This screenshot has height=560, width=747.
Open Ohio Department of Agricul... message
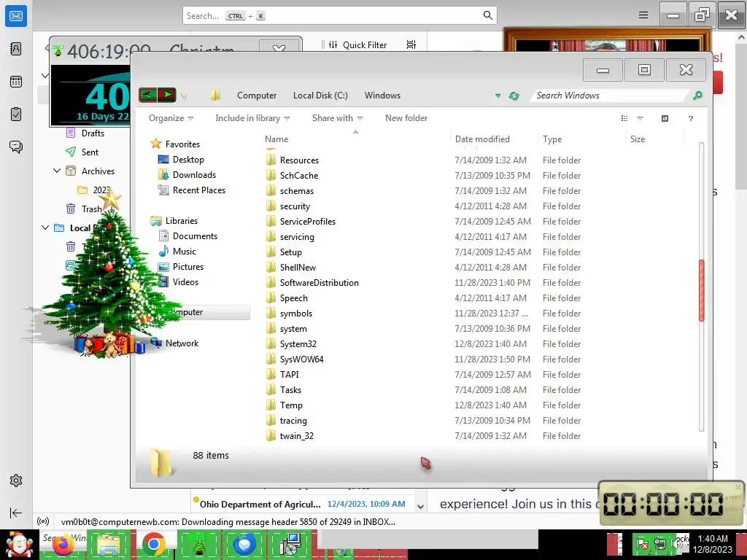[303, 504]
